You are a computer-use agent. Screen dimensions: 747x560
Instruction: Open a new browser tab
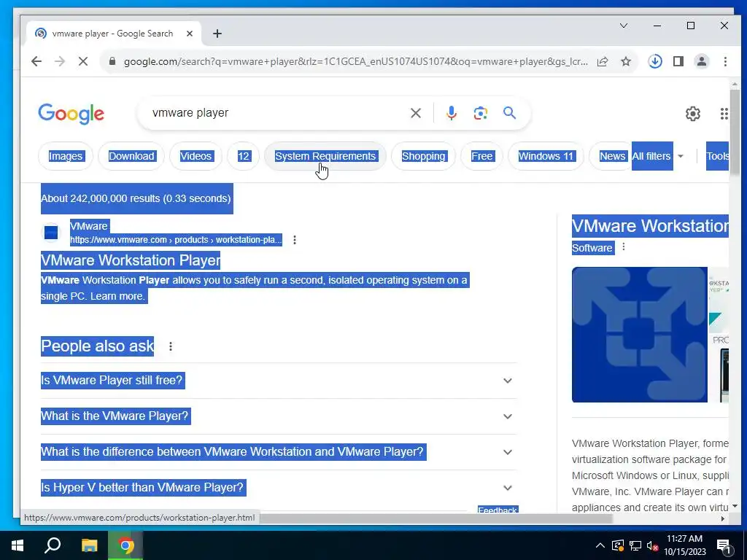point(217,34)
